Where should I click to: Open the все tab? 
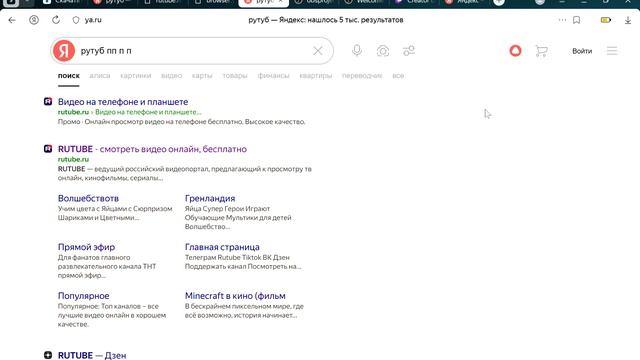click(398, 76)
